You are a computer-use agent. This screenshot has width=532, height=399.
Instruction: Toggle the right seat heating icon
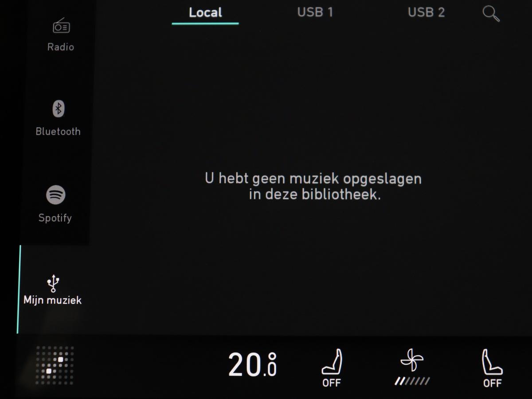[x=492, y=362]
